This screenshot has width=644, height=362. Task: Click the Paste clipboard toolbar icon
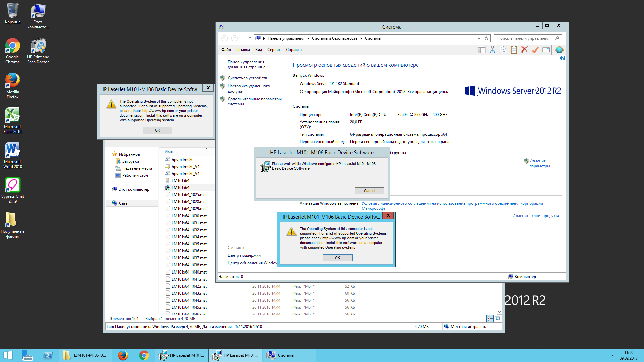[x=514, y=50]
